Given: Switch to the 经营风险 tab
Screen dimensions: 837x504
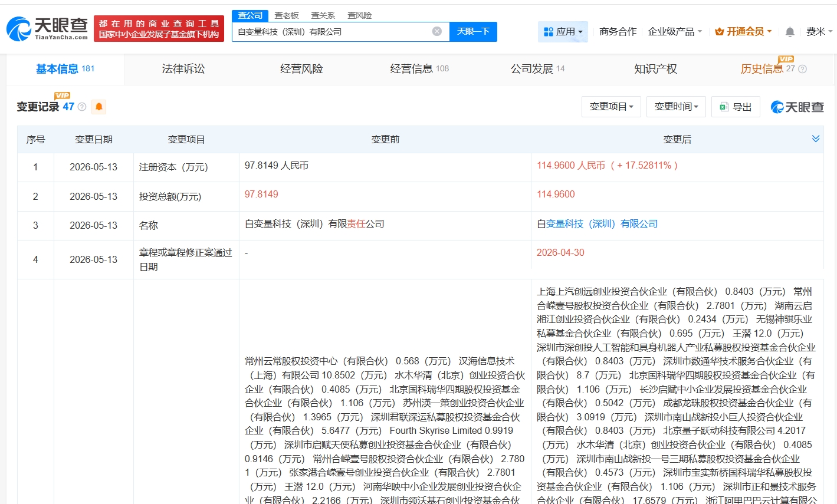Looking at the screenshot, I should [301, 69].
